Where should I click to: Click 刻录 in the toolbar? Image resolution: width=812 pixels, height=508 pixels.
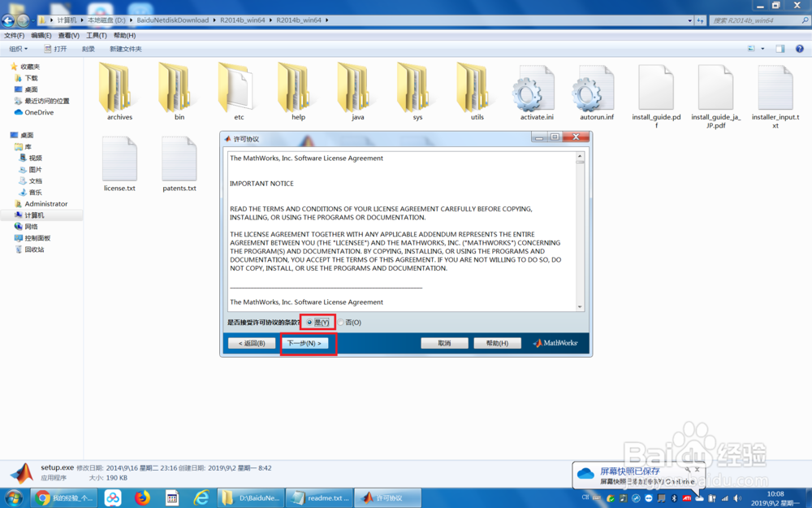pyautogui.click(x=88, y=49)
